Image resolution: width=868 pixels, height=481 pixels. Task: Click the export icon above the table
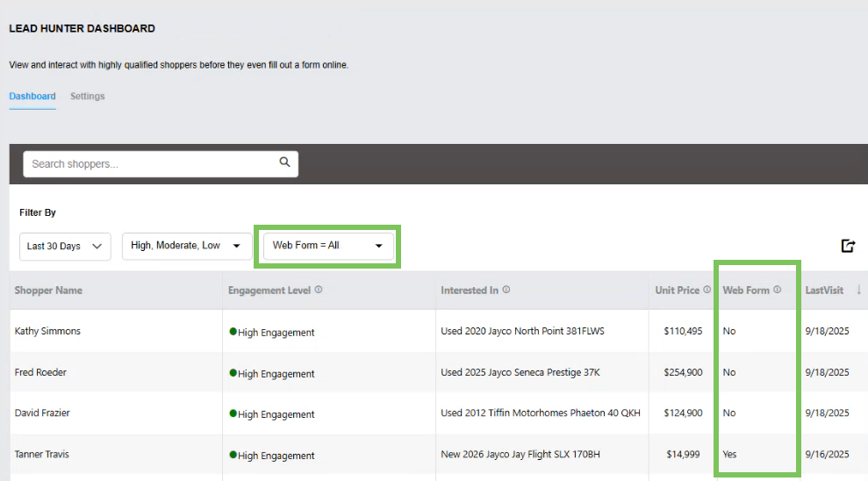point(848,246)
